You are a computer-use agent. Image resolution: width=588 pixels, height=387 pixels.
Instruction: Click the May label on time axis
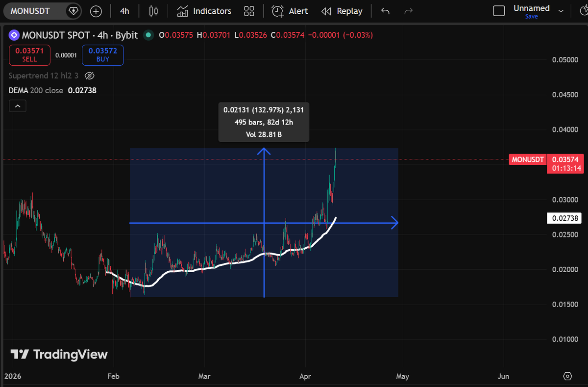pyautogui.click(x=402, y=376)
